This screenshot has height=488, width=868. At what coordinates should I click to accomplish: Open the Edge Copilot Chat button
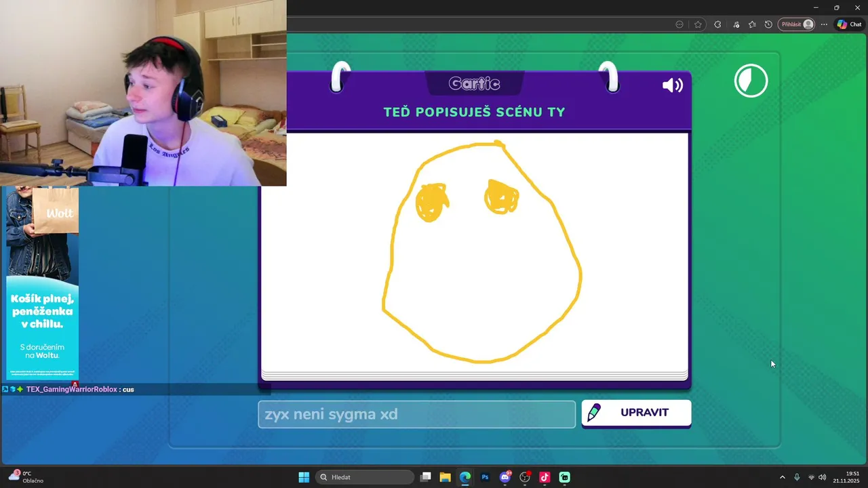point(849,24)
